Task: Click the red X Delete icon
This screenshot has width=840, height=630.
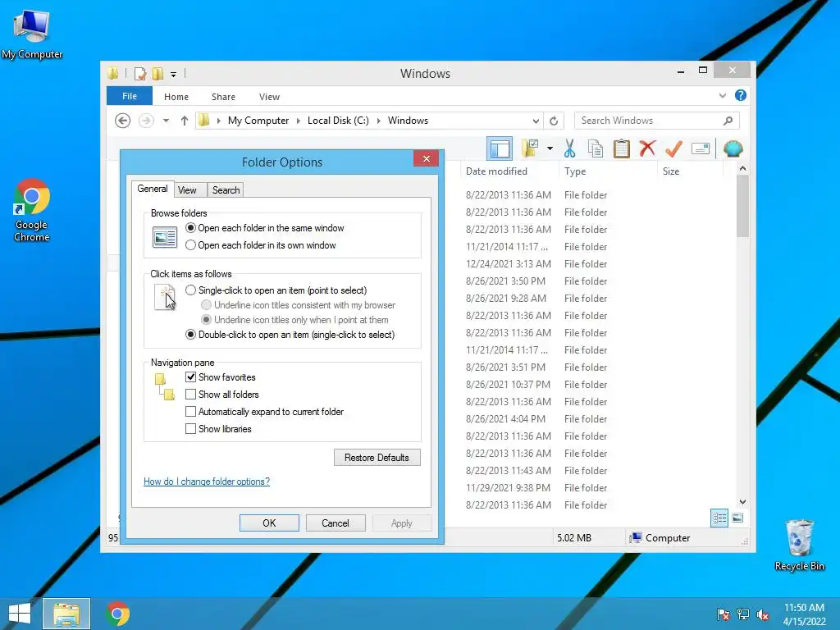Action: (x=648, y=148)
